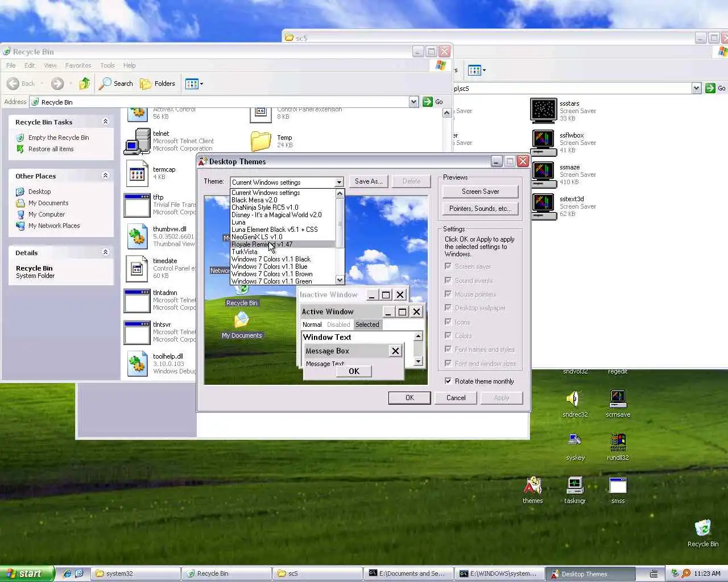Viewport: 728px width, 582px height.
Task: Choose Royale Remixed v1.47 theme
Action: pos(283,244)
